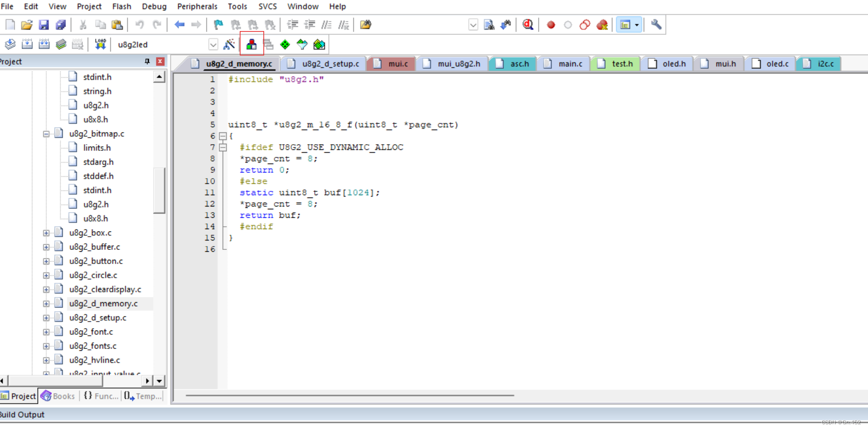The height and width of the screenshot is (429, 868).
Task: Open Manage Project Items with the colored blocks icon
Action: 251,44
